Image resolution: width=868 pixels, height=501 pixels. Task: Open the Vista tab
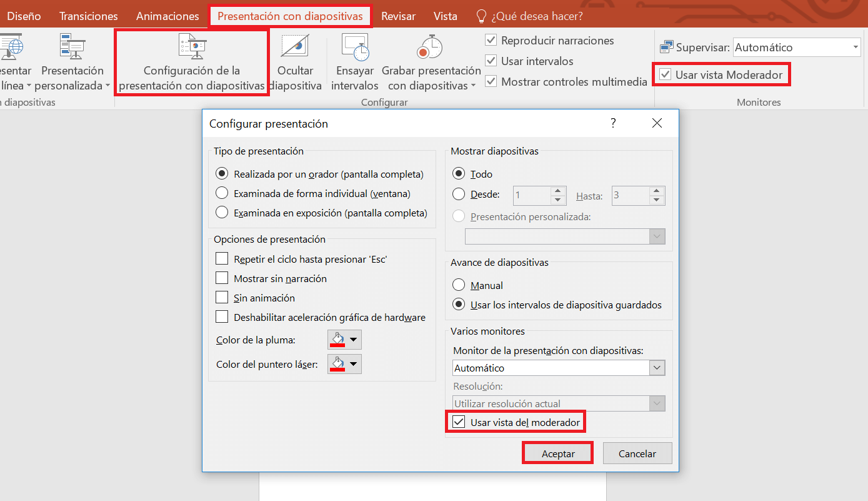(x=446, y=16)
